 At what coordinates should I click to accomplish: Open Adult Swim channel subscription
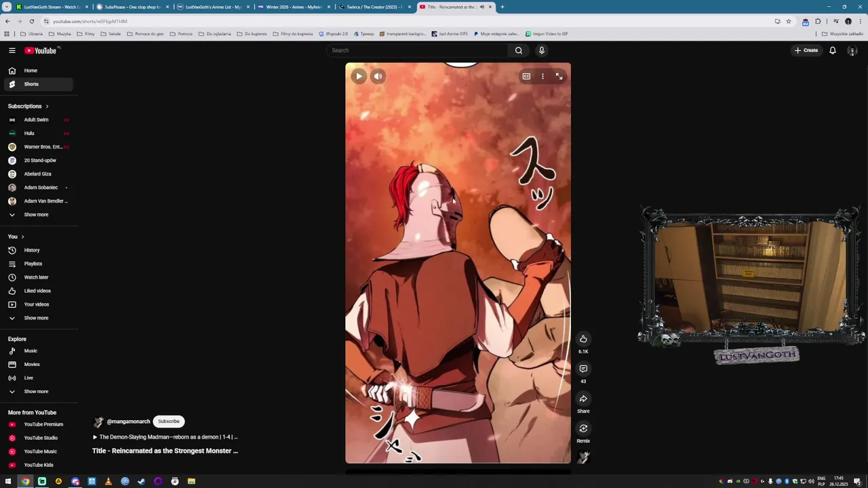[39, 120]
